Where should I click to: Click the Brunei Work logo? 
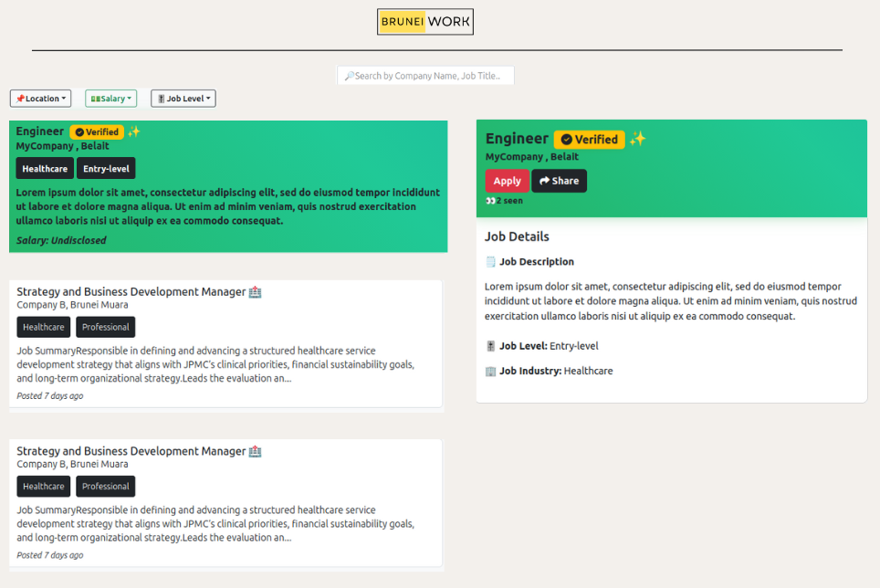pyautogui.click(x=425, y=21)
